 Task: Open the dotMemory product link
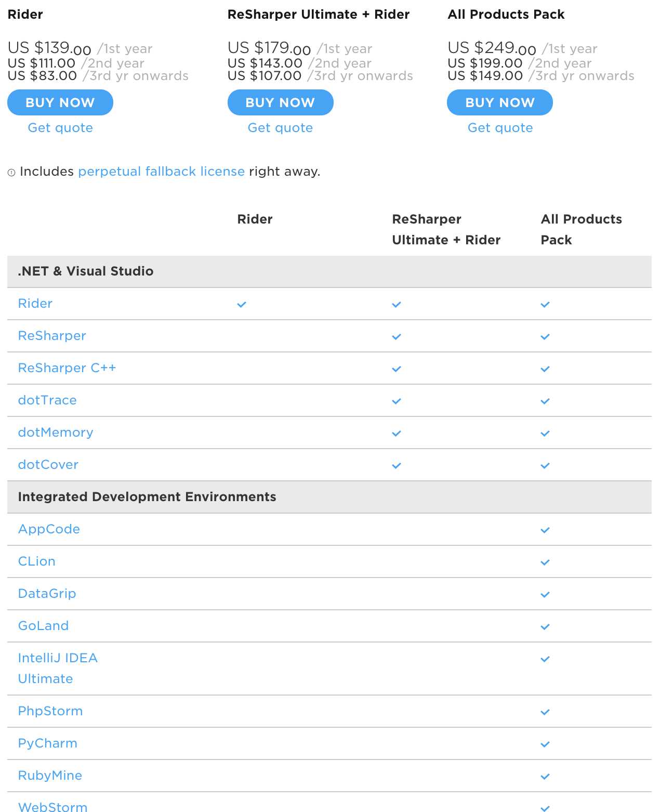pos(56,433)
